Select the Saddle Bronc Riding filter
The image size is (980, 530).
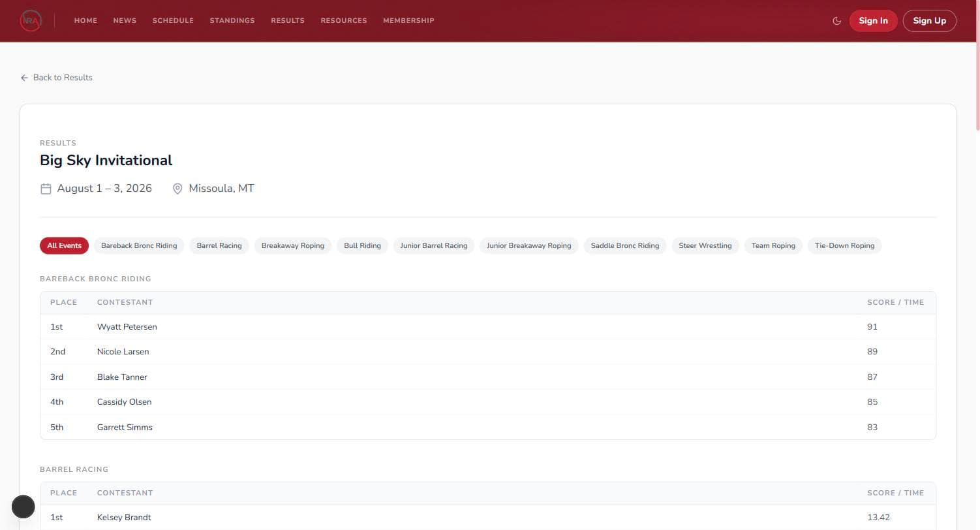625,246
